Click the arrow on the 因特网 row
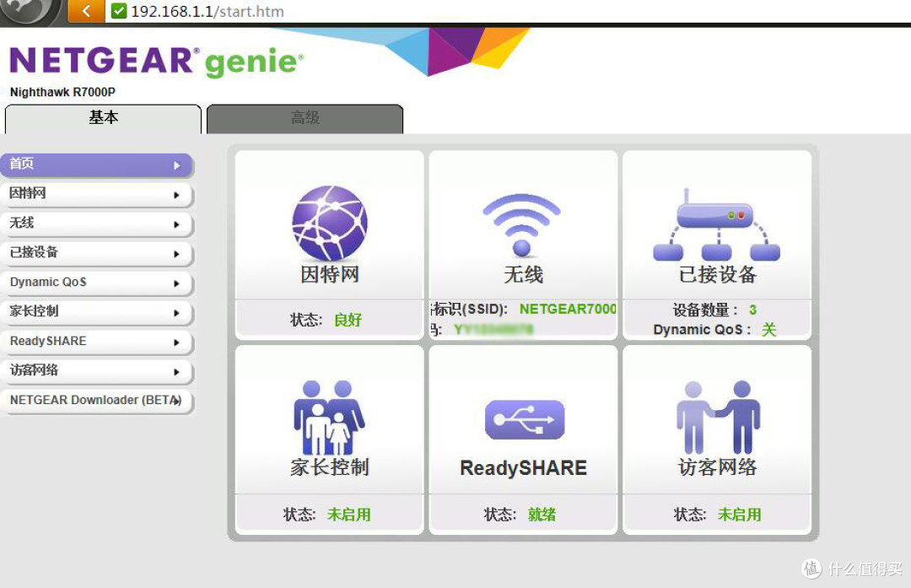This screenshot has height=588, width=911. [x=176, y=195]
